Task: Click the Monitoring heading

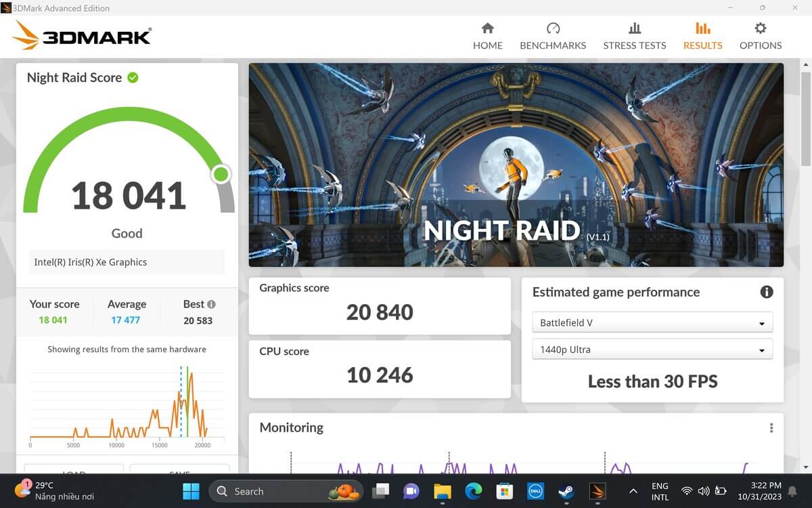Action: 292,427
